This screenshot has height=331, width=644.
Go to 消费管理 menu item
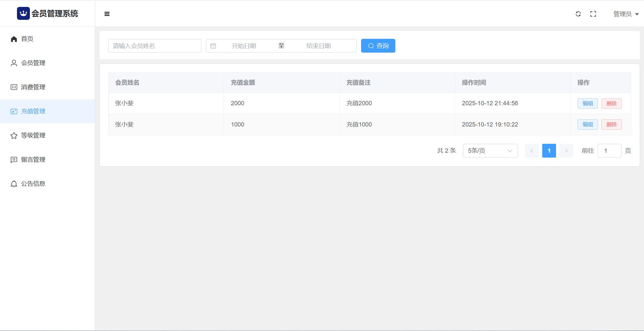click(33, 87)
